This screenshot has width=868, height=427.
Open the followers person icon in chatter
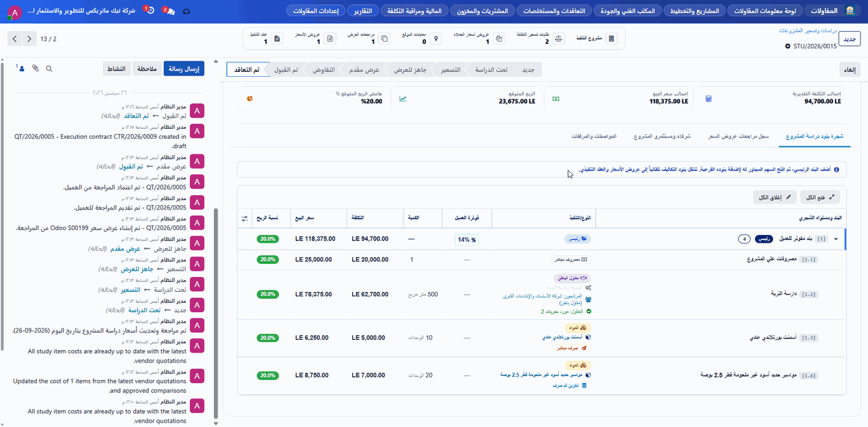[x=21, y=69]
